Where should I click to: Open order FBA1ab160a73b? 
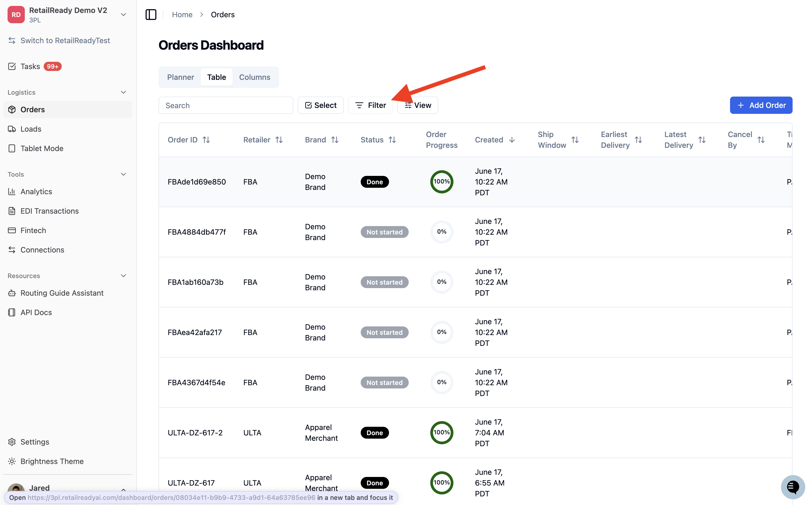pyautogui.click(x=195, y=282)
